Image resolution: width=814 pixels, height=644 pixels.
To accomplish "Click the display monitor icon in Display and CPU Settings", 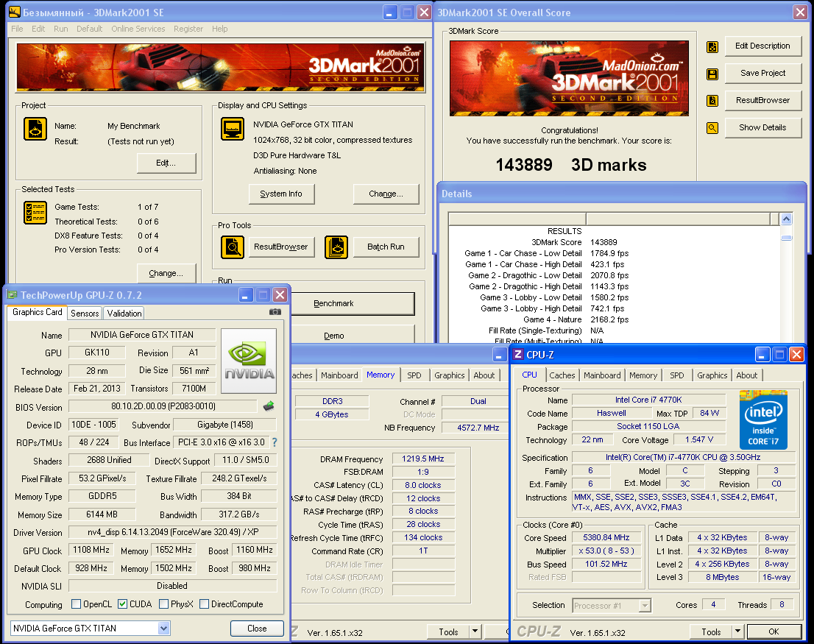I will [233, 129].
